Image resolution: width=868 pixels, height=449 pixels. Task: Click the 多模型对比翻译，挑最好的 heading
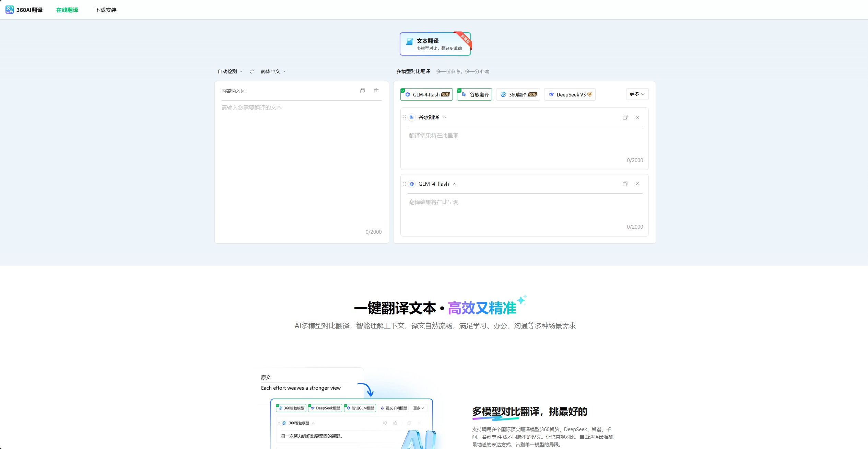pos(530,411)
